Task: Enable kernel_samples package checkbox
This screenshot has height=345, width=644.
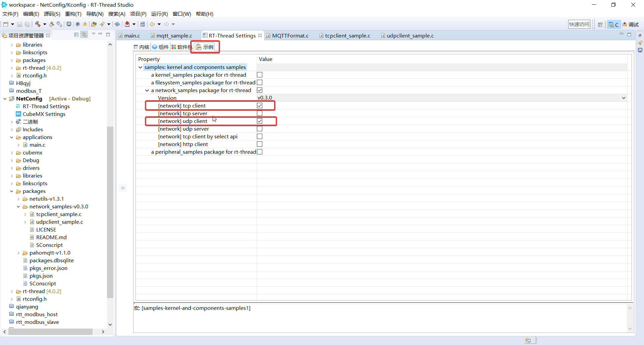Action: (x=260, y=75)
